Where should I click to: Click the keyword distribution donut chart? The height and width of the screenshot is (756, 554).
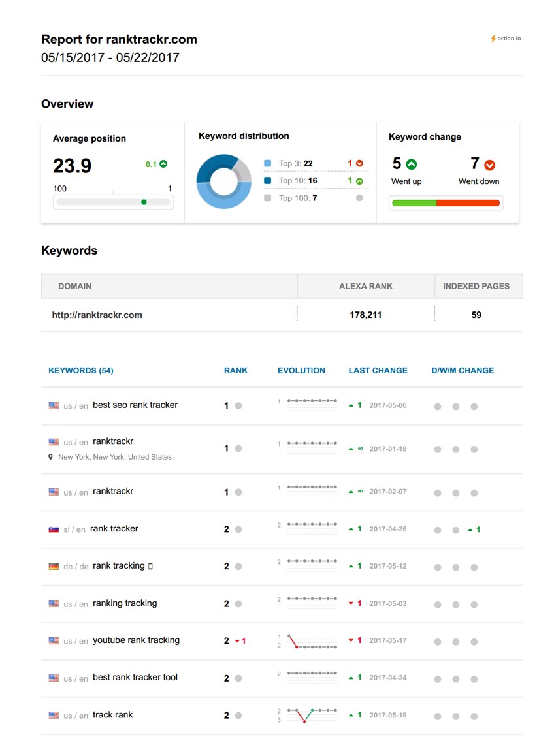(224, 181)
